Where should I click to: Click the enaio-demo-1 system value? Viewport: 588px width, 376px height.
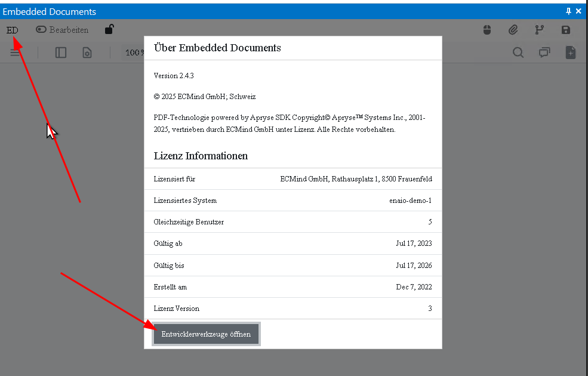click(x=410, y=201)
